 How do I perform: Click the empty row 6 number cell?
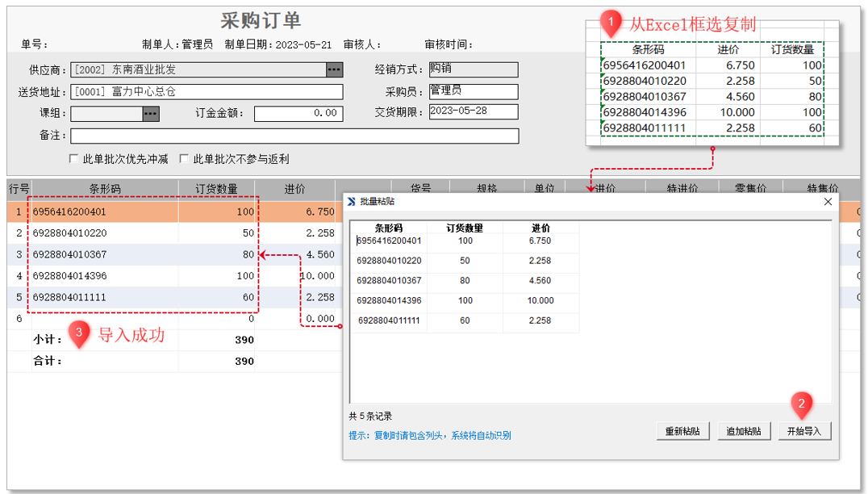coord(19,319)
